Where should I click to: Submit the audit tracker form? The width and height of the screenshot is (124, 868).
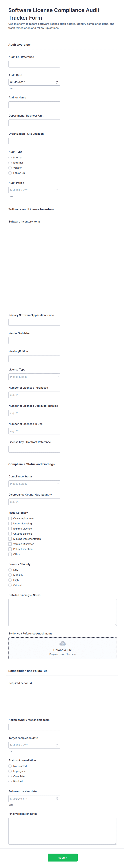point(63,857)
